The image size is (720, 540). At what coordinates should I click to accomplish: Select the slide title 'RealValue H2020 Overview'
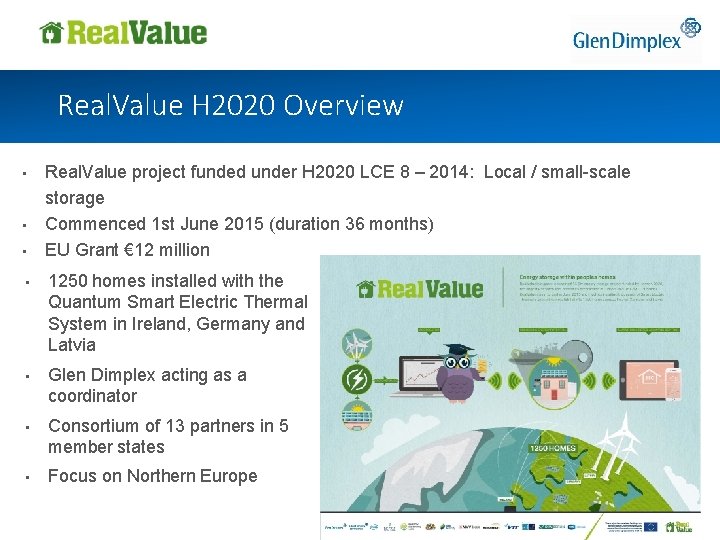231,105
